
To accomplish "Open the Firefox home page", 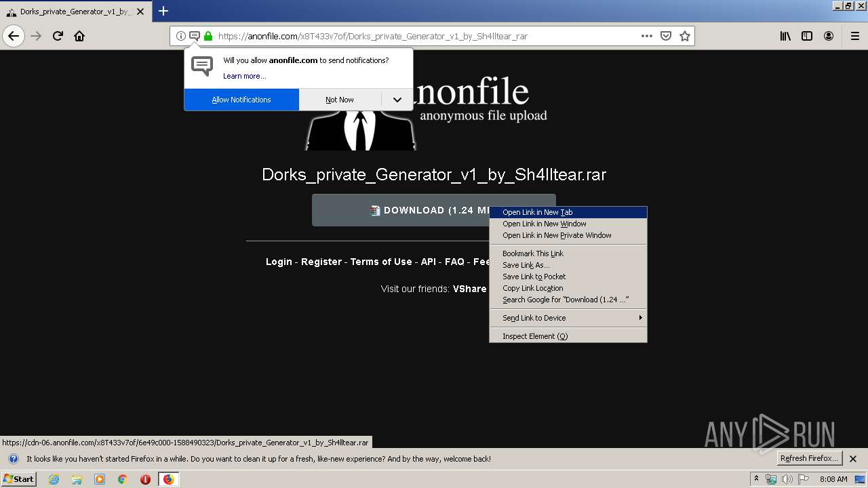I will 79,36.
